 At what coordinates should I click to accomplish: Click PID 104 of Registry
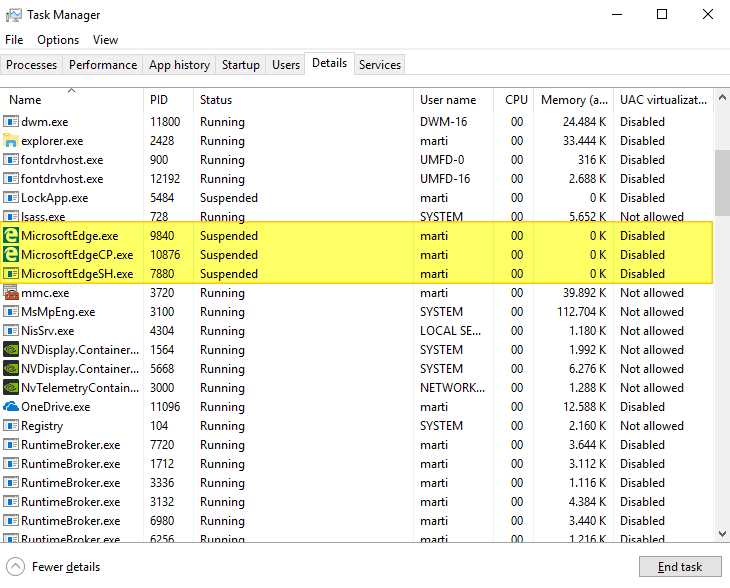coord(159,426)
